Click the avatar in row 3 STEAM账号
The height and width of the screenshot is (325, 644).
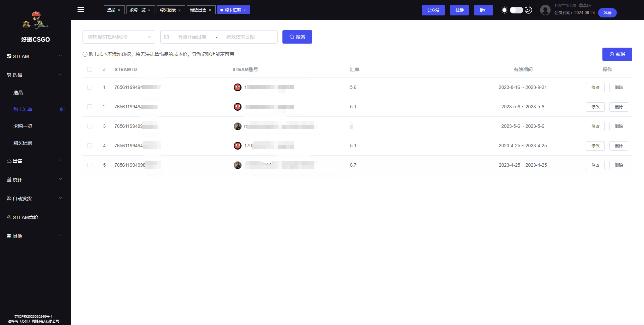pyautogui.click(x=237, y=126)
